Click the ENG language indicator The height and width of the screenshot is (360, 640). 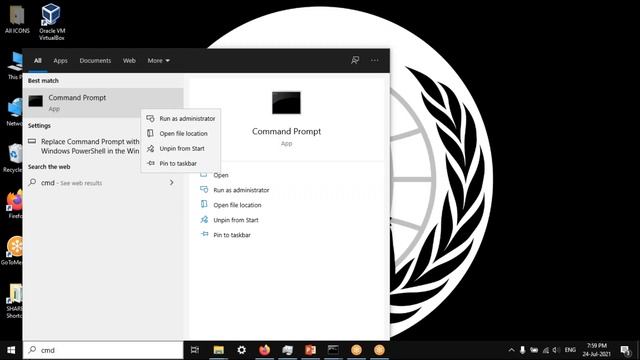570,350
